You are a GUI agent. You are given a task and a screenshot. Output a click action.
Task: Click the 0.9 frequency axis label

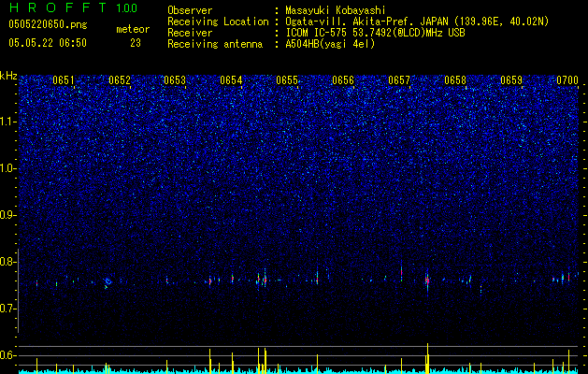click(8, 215)
